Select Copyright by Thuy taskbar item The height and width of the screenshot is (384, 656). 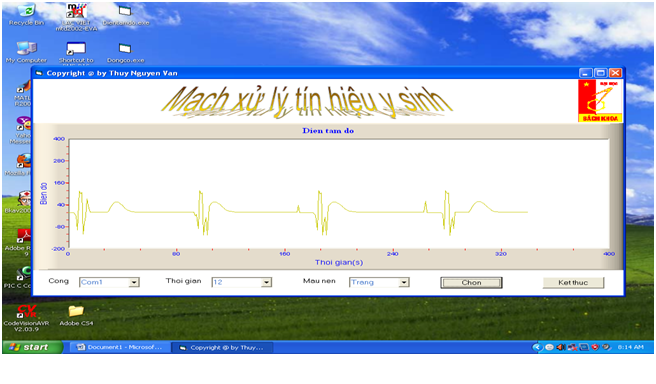coord(222,348)
